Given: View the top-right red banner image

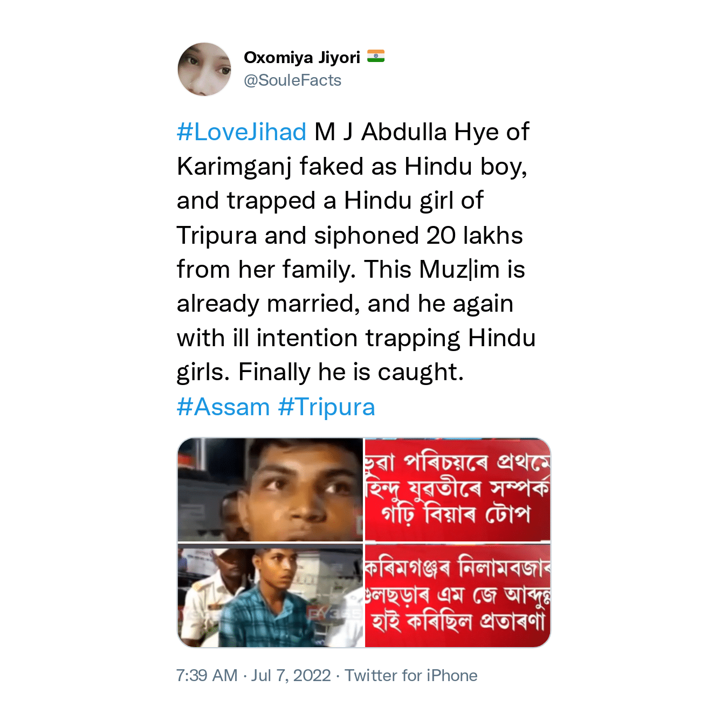Looking at the screenshot, I should pyautogui.click(x=458, y=489).
